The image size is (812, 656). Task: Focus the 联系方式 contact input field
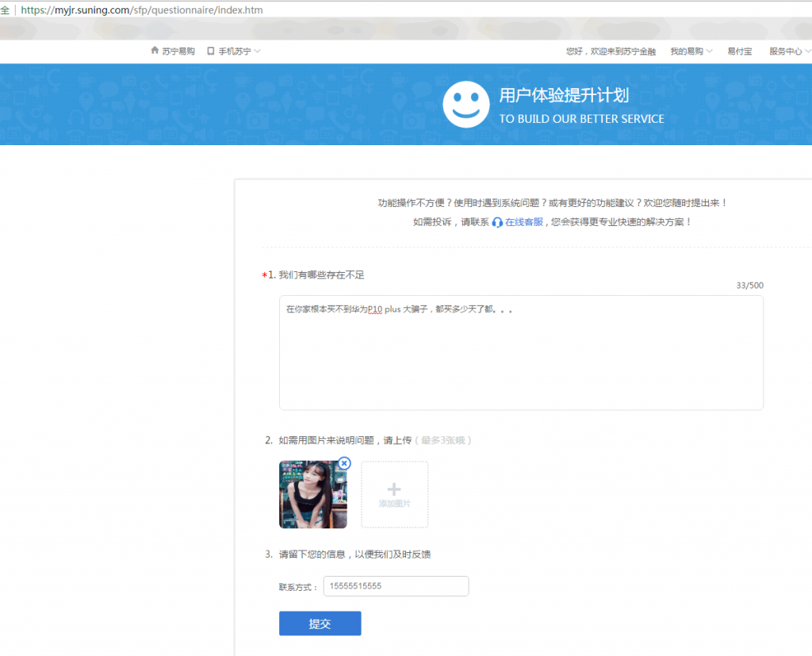pos(396,586)
